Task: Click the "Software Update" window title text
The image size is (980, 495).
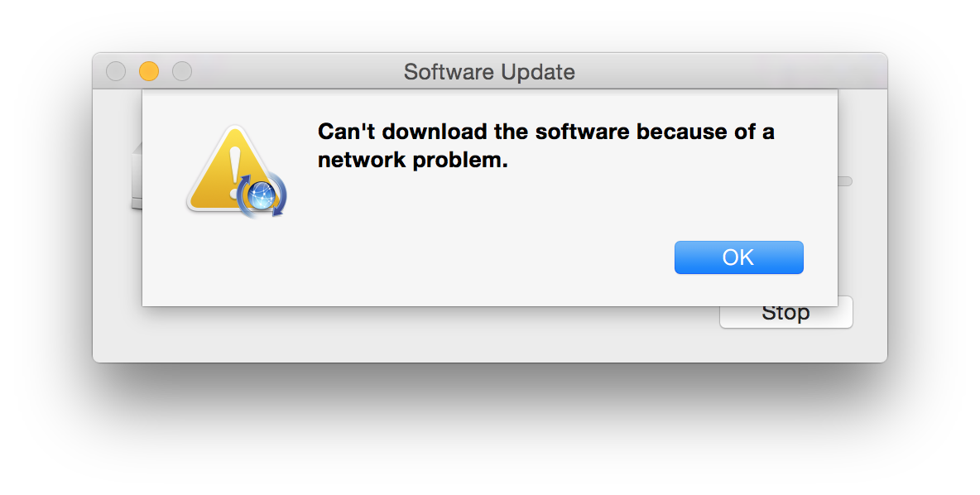Action: click(489, 72)
